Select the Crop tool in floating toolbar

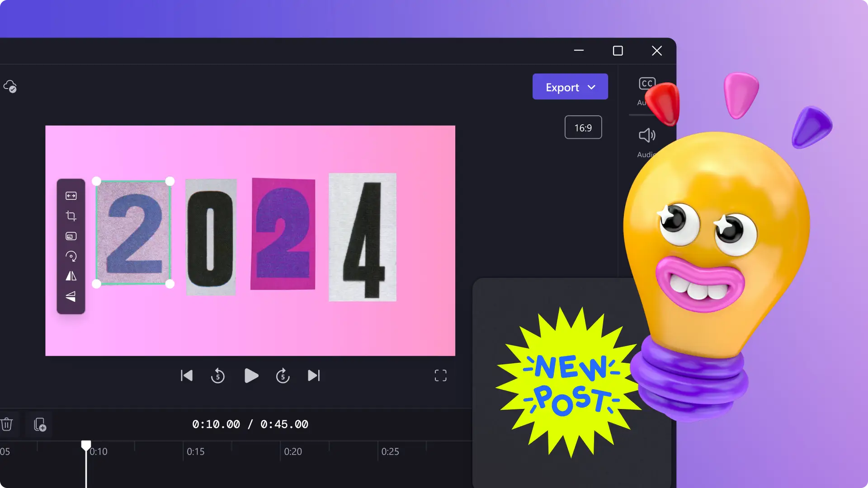pyautogui.click(x=71, y=216)
